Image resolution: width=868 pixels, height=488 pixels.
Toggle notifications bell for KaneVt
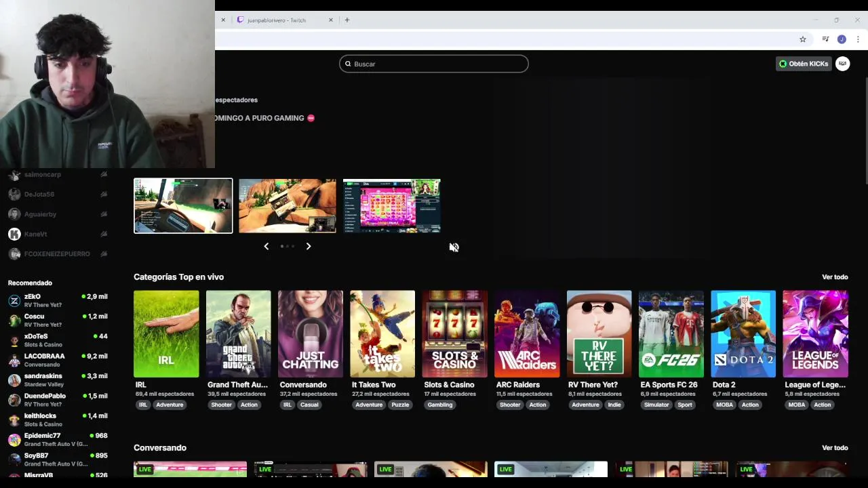pyautogui.click(x=104, y=234)
